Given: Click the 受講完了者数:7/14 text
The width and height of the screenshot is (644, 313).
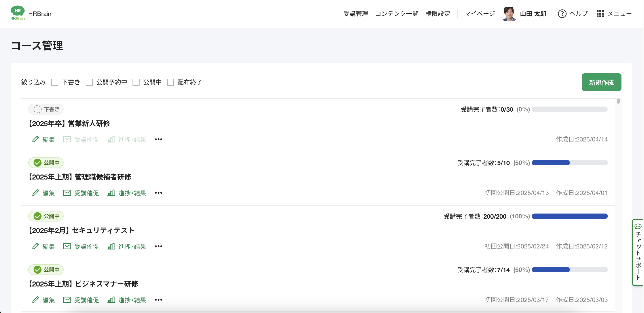Looking at the screenshot, I should pyautogui.click(x=483, y=270).
